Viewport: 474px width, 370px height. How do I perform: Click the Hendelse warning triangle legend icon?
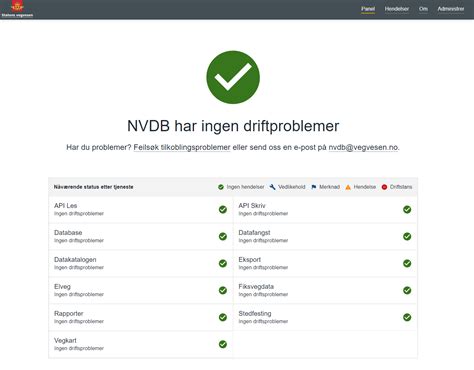point(348,187)
